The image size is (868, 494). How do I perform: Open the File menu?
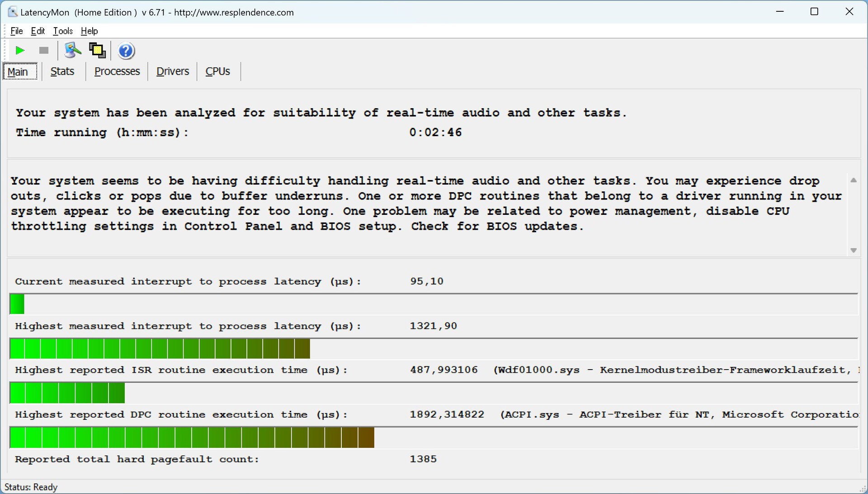[x=17, y=31]
